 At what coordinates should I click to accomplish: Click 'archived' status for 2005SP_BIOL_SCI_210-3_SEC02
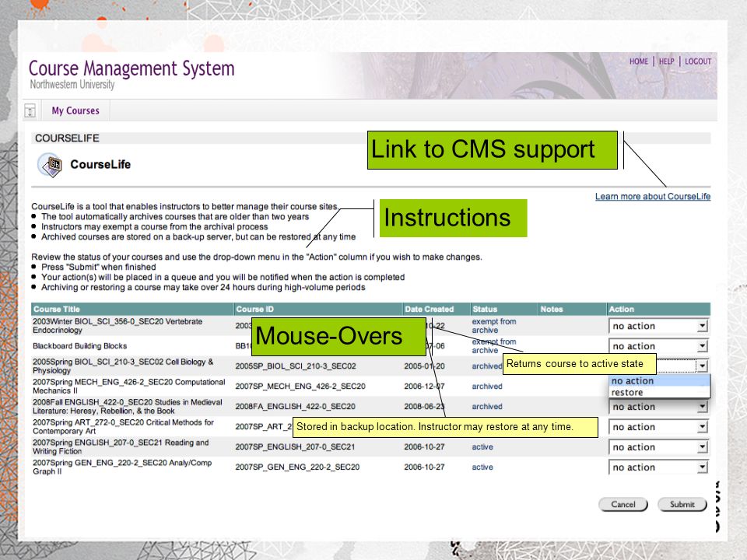pyautogui.click(x=487, y=366)
